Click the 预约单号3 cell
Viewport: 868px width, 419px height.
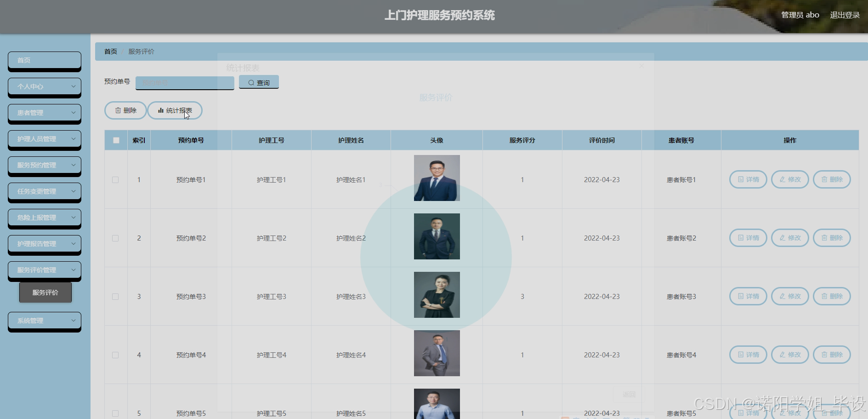click(x=191, y=297)
